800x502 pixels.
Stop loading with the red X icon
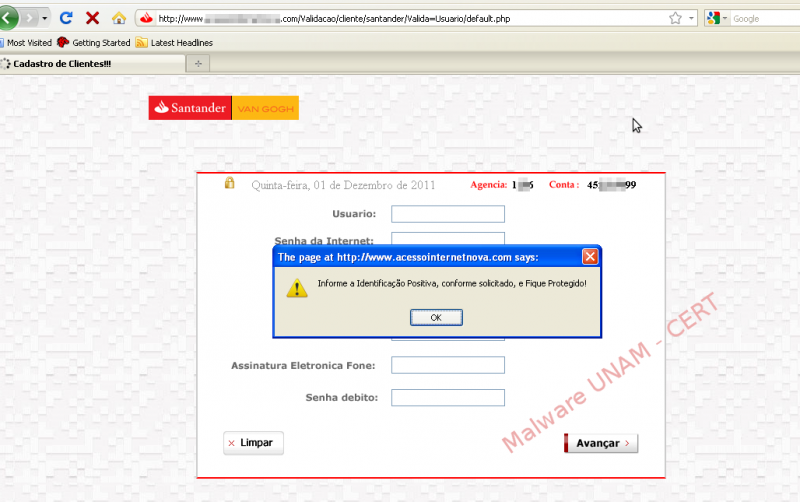coord(92,18)
